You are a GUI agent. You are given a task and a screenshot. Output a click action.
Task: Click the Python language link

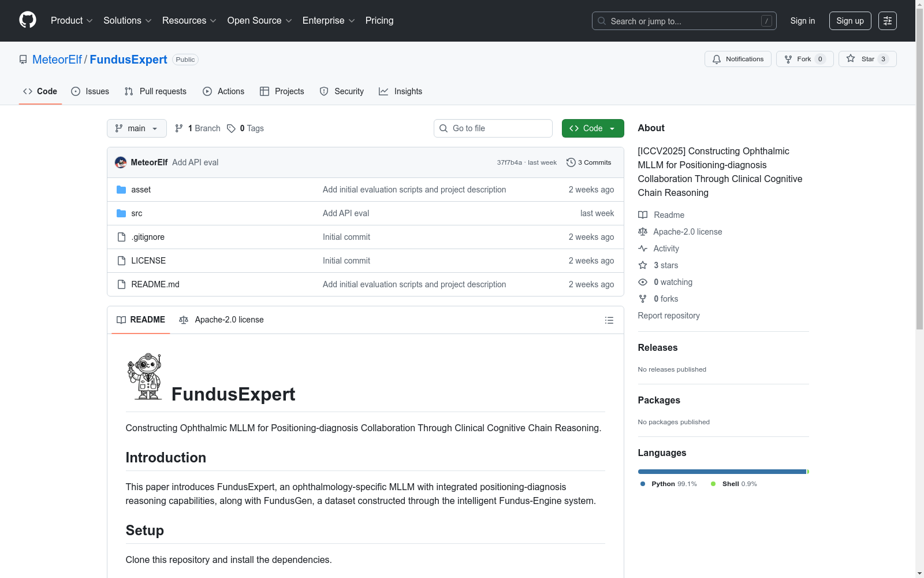669,484
